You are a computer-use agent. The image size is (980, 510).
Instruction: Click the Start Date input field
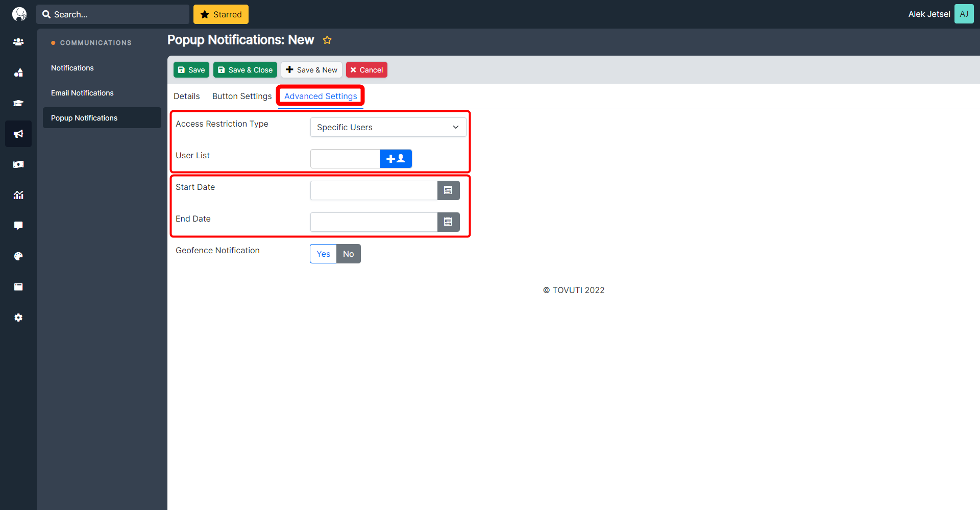coord(374,190)
